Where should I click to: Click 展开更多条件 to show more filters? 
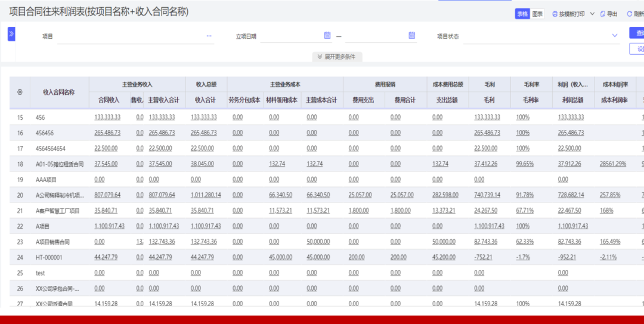click(x=337, y=57)
